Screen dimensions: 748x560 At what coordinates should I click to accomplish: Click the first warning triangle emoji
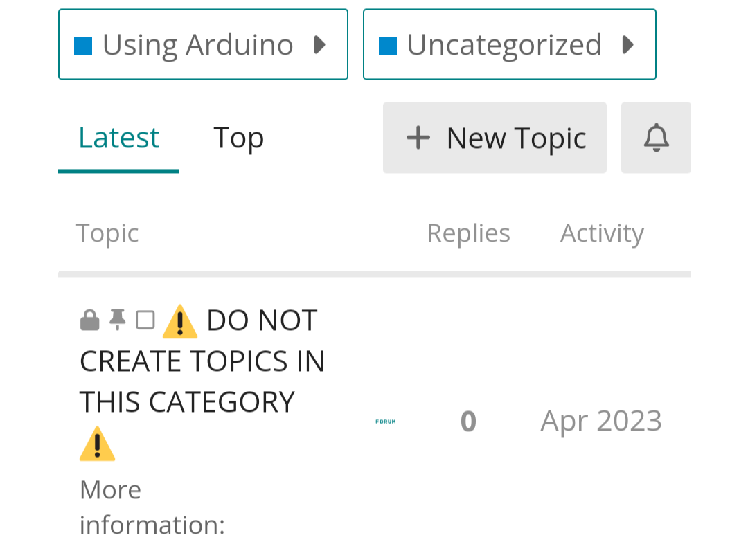(180, 321)
